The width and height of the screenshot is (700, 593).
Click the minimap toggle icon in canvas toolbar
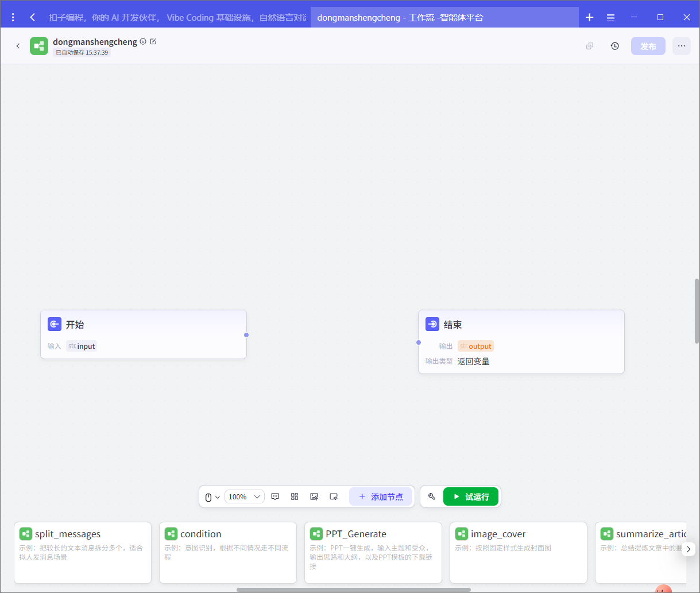pos(334,496)
